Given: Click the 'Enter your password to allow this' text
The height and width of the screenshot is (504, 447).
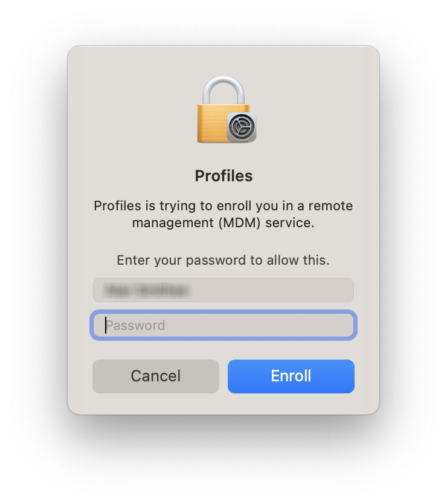Looking at the screenshot, I should pyautogui.click(x=224, y=260).
